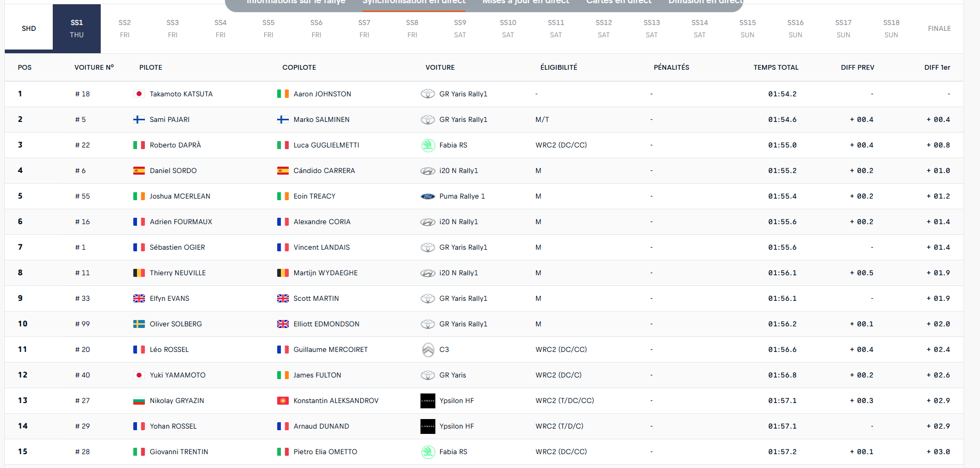Screen dimensions: 980x468
Task: Click the Belgium flag beside Thierry NEUVILLE
Action: (x=139, y=273)
